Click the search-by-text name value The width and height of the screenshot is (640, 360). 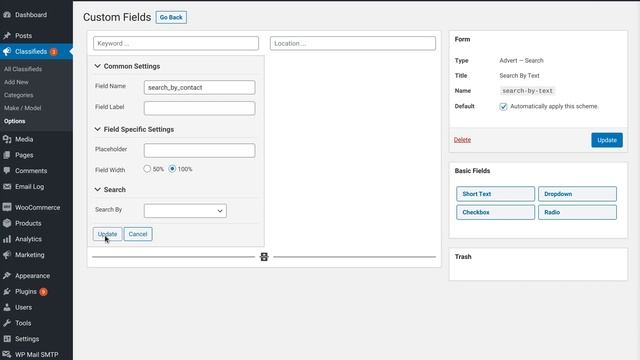[x=527, y=91]
